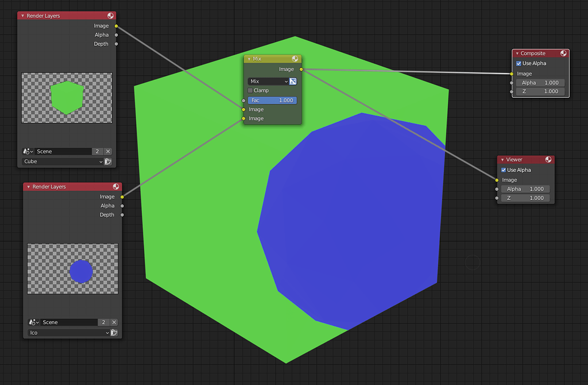Click the second Image input socket of Mix node
The width and height of the screenshot is (588, 385).
coord(243,118)
